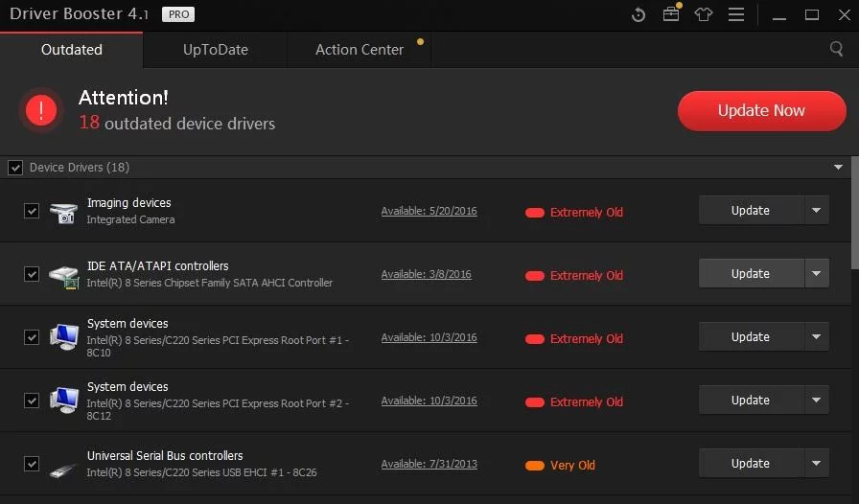The width and height of the screenshot is (859, 504).
Task: Collapse the Device Drivers group arrow
Action: coord(839,168)
